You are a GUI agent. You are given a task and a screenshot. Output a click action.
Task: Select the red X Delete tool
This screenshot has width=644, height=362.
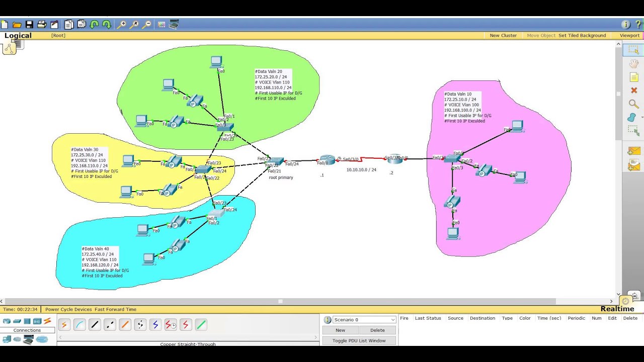coord(634,90)
